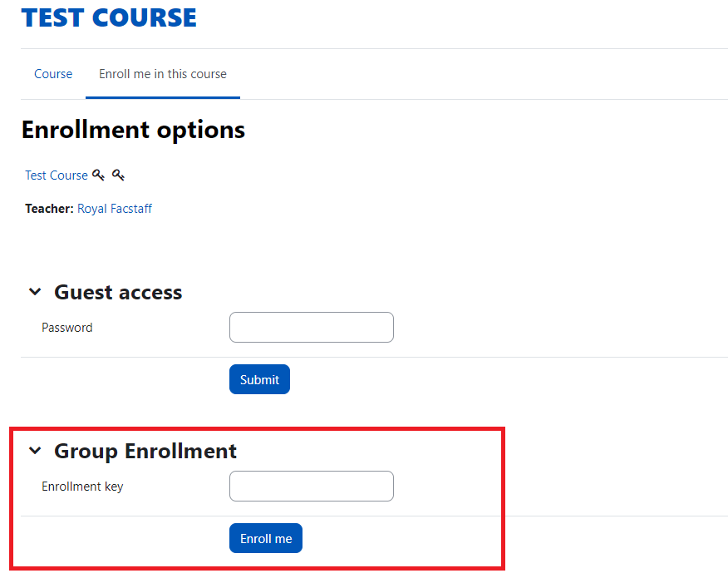Collapse the Group Enrollment section chevron
728x588 pixels.
point(35,451)
